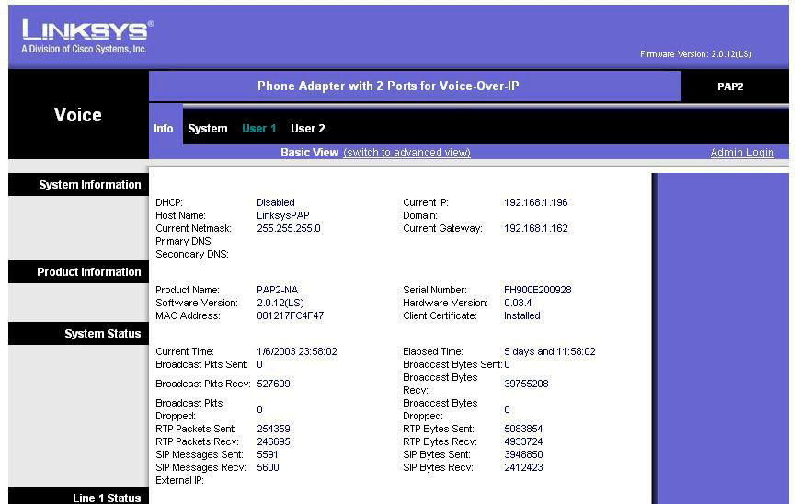Click the PAP2 model label

pyautogui.click(x=730, y=86)
